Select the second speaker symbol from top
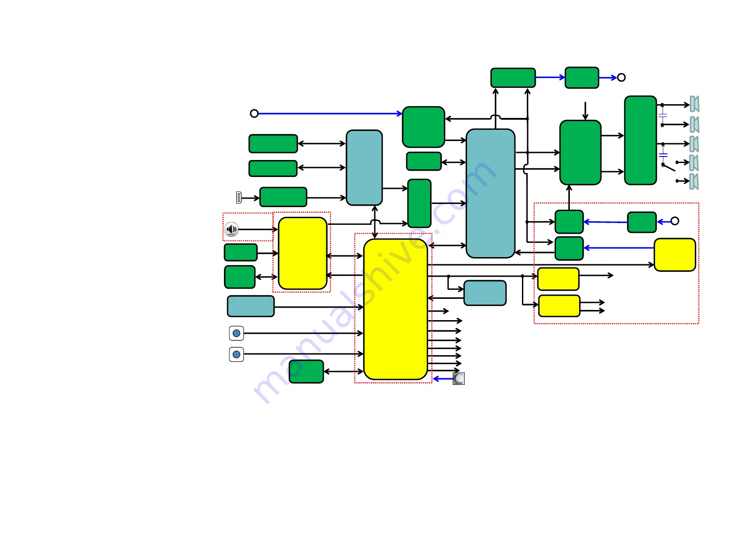The image size is (745, 560). [694, 125]
